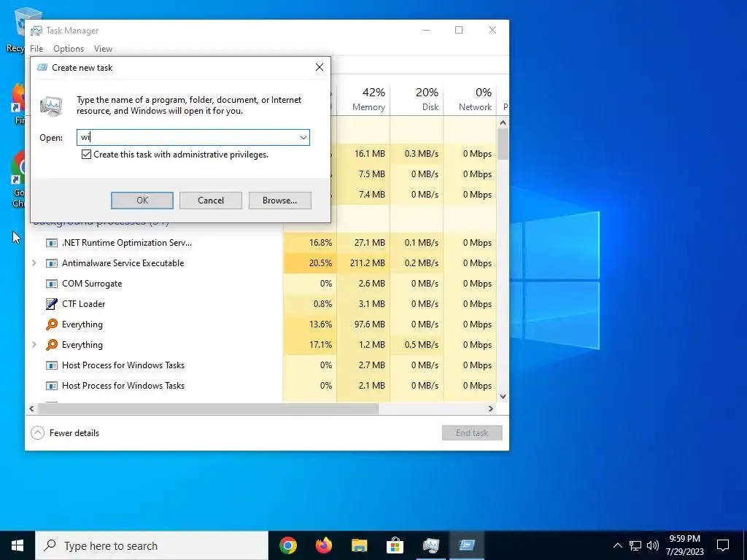Toggle Create this task with administrative privileges
This screenshot has height=560, width=747.
point(86,155)
